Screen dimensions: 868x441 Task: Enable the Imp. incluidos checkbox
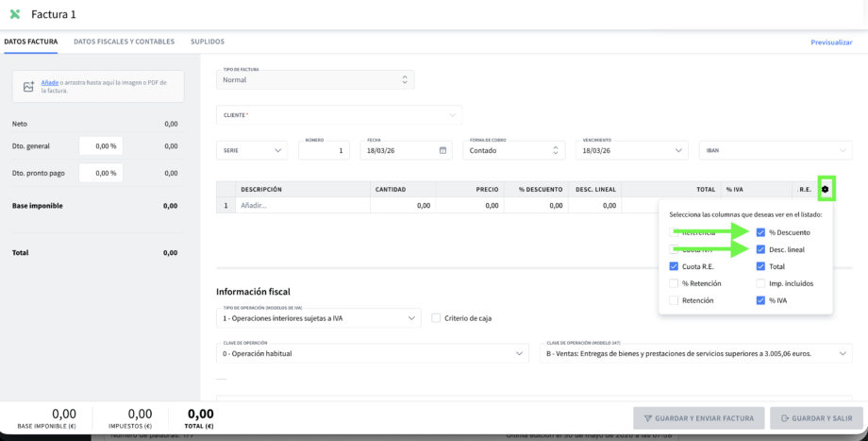pos(760,283)
